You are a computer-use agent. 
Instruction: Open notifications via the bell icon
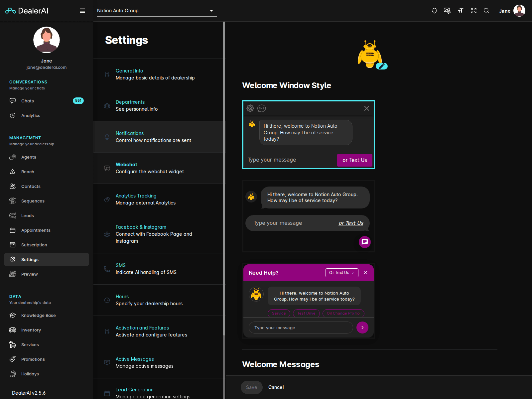click(x=434, y=11)
